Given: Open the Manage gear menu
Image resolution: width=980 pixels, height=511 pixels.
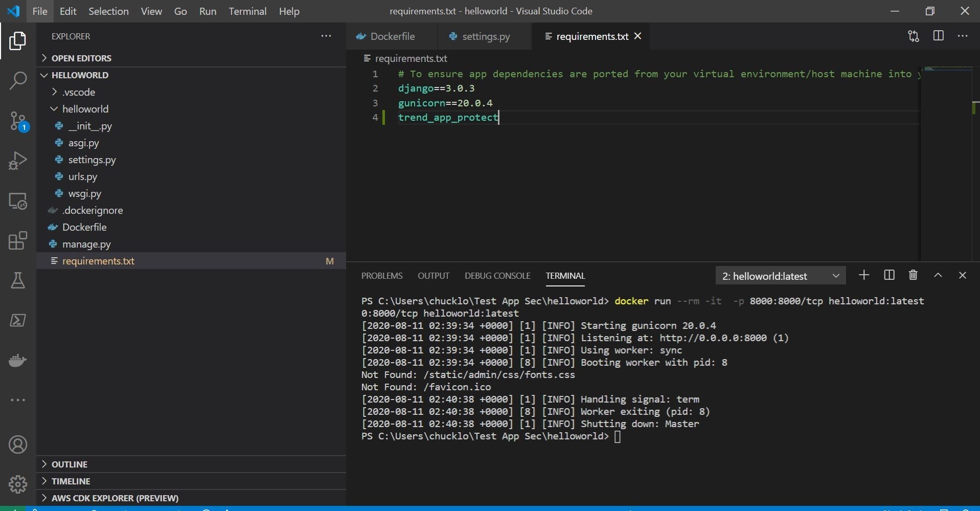Looking at the screenshot, I should [18, 484].
